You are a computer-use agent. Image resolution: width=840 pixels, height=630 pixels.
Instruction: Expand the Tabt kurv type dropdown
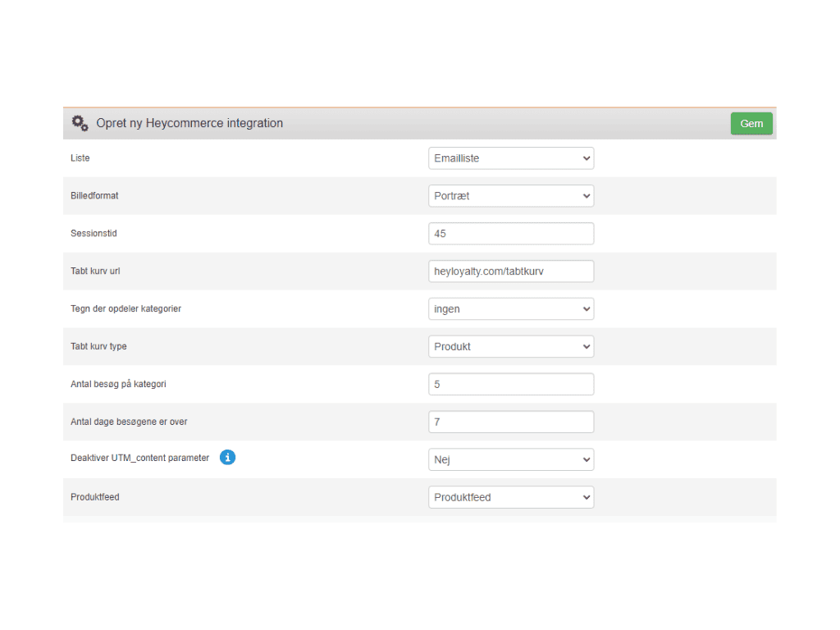(510, 347)
